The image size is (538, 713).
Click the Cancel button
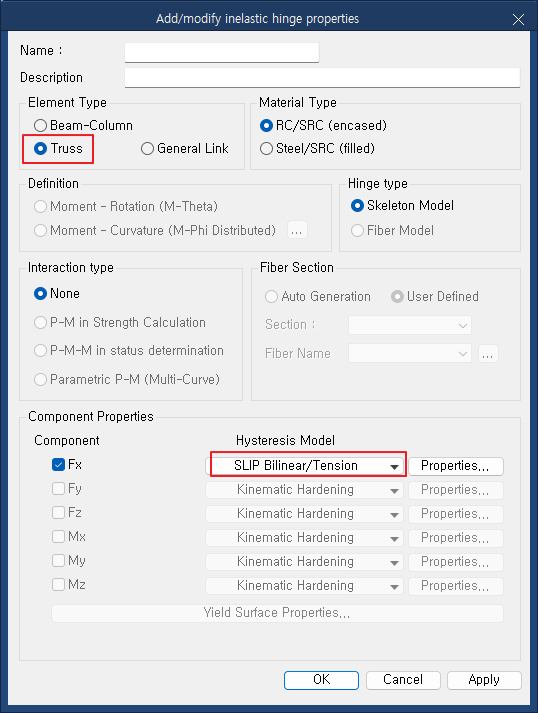pyautogui.click(x=403, y=680)
